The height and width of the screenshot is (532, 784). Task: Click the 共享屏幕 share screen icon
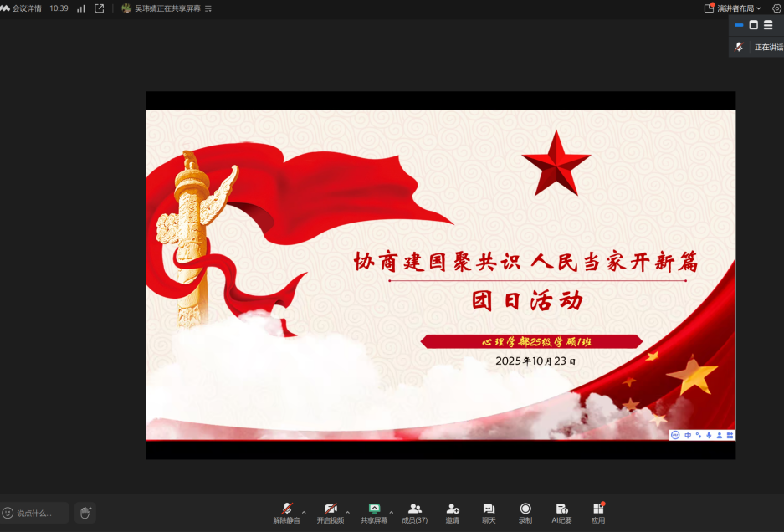pos(374,509)
